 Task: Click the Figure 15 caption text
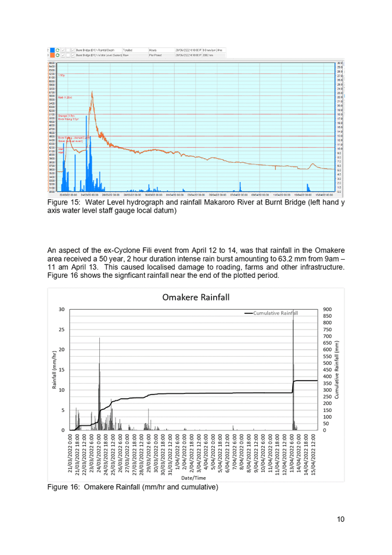[x=196, y=206]
